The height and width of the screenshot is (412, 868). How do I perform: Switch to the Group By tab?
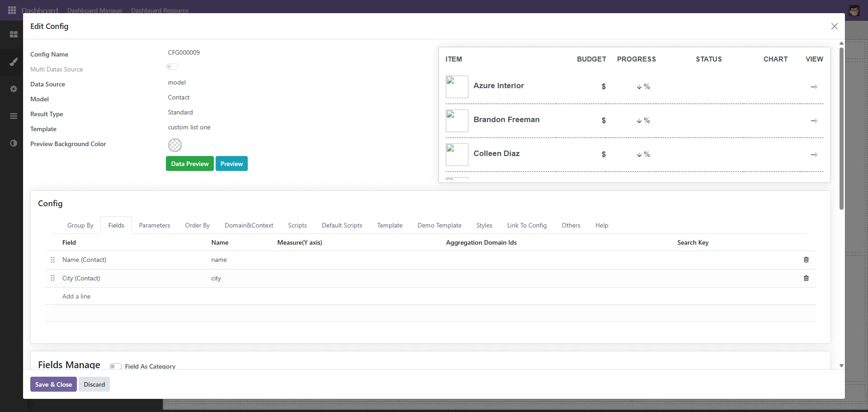click(x=80, y=225)
